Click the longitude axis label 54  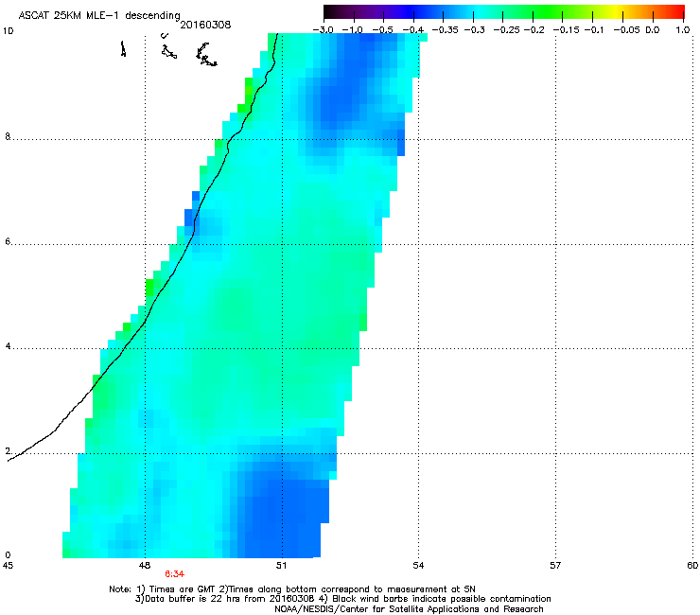pyautogui.click(x=418, y=566)
